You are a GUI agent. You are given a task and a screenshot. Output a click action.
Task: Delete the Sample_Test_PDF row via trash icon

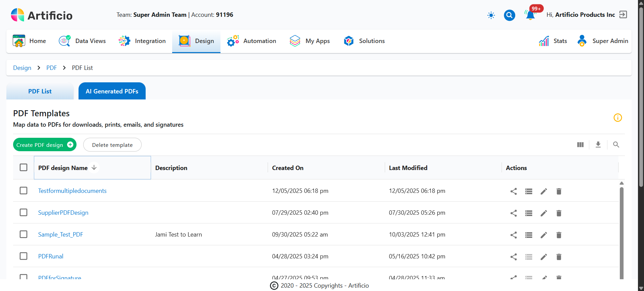559,235
